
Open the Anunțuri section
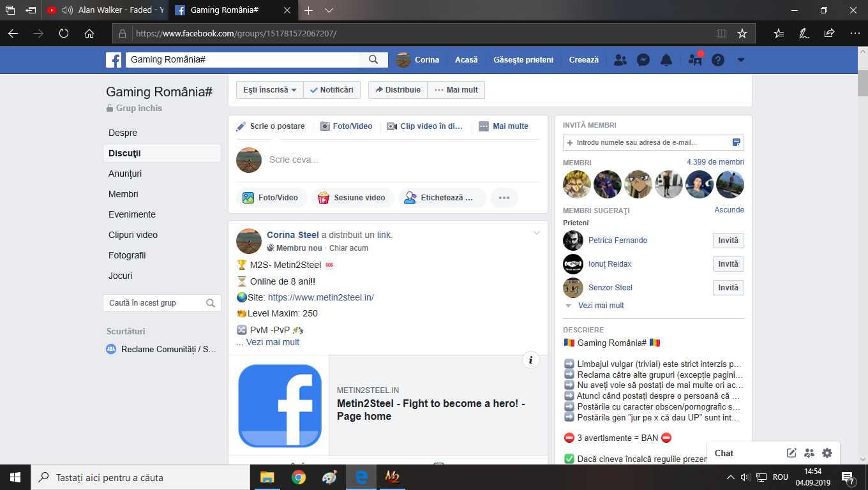point(125,174)
